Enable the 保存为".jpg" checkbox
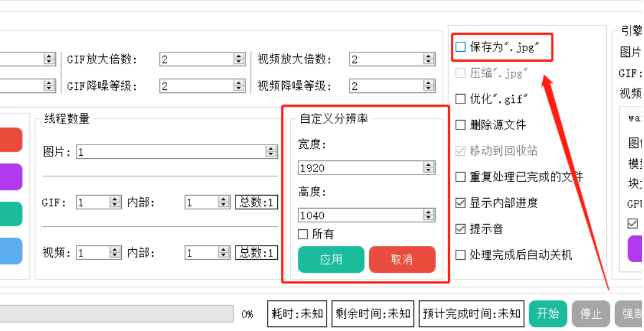Image resolution: width=644 pixels, height=331 pixels. (461, 47)
